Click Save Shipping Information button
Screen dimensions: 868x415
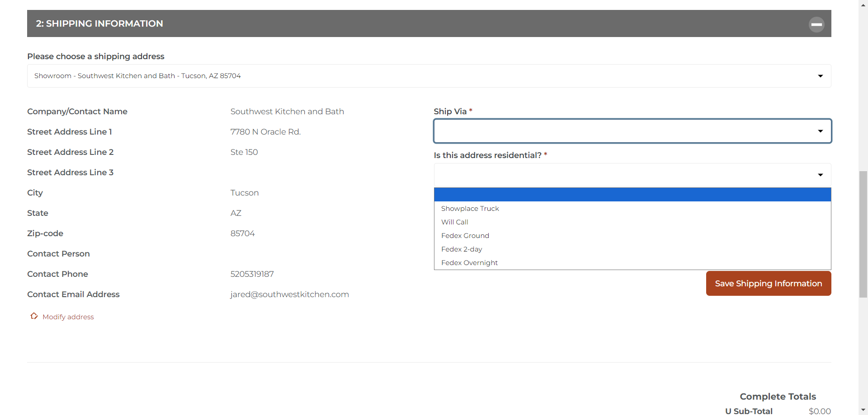(769, 284)
